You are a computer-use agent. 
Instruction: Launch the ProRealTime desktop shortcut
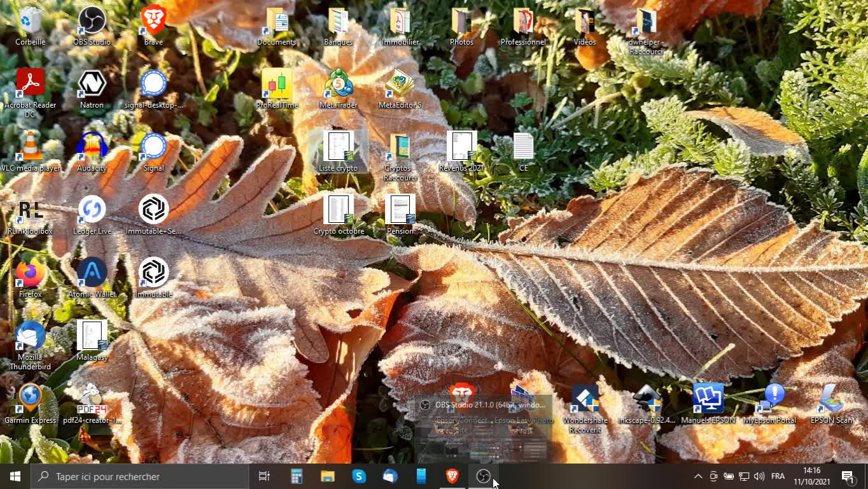tap(276, 89)
